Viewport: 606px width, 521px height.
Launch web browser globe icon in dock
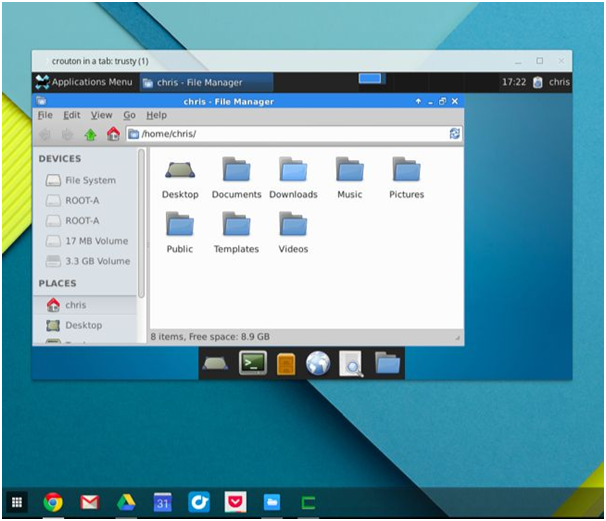(x=318, y=363)
